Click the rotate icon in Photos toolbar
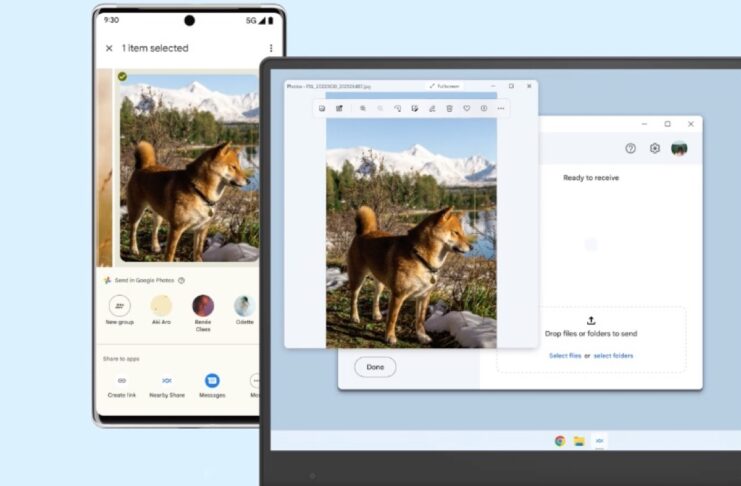 point(397,108)
